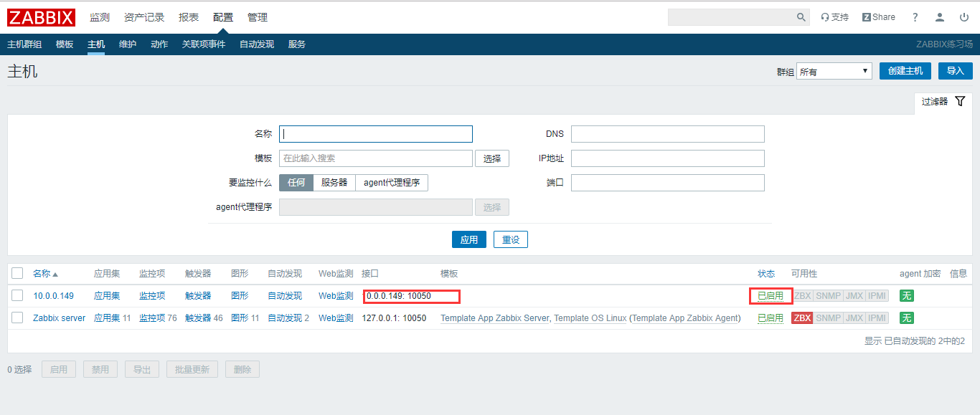Toggle 已启用 status for Zabbix server
980x415 pixels.
pos(771,318)
